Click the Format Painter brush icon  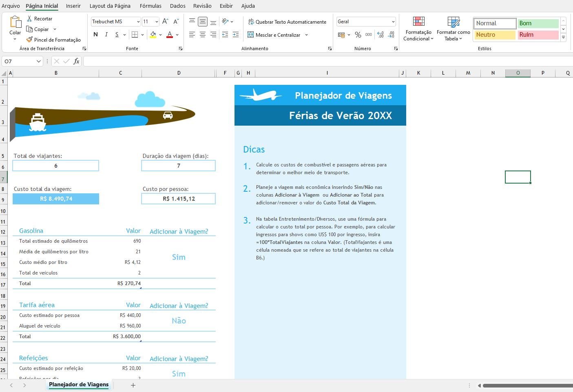[29, 40]
